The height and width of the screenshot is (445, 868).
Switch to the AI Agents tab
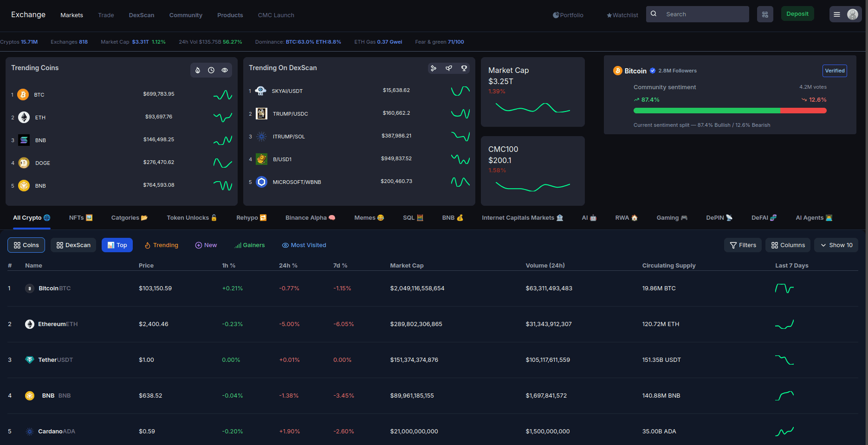click(814, 218)
